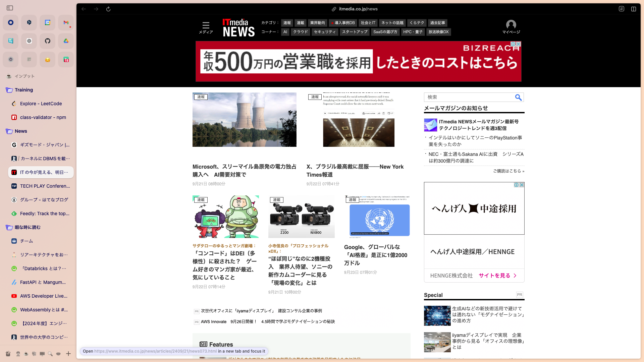Viewport: 644px width, 362px height.
Task: Open the Xs teal pinned favorite
Action: 11,41
